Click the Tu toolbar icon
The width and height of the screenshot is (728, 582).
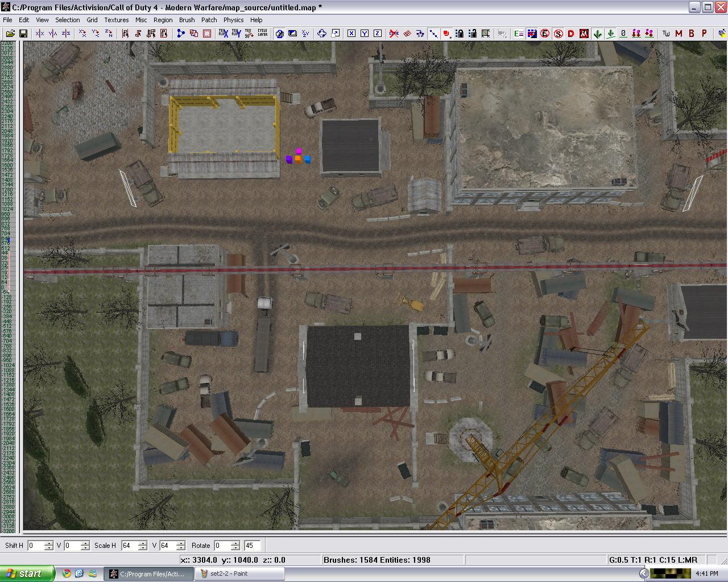[x=665, y=34]
